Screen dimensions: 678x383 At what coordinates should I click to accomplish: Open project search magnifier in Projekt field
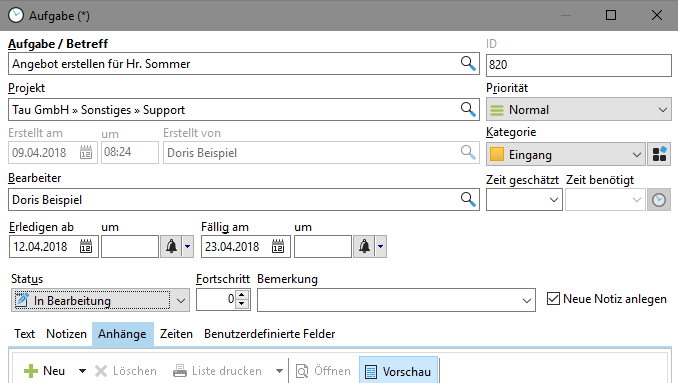(x=468, y=109)
